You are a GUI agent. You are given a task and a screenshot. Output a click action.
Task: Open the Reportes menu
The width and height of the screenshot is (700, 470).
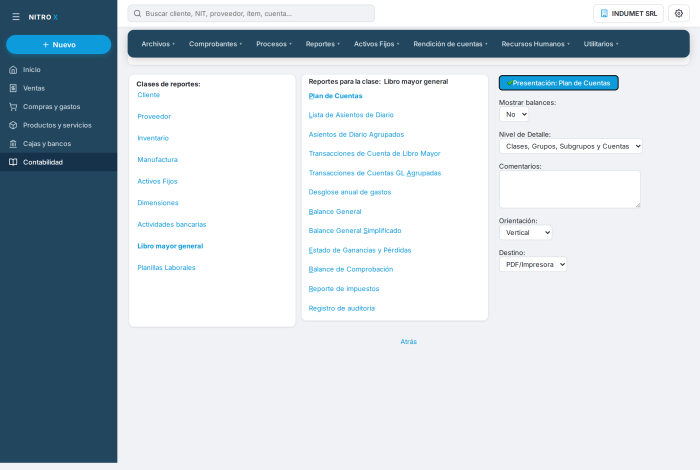coord(322,44)
